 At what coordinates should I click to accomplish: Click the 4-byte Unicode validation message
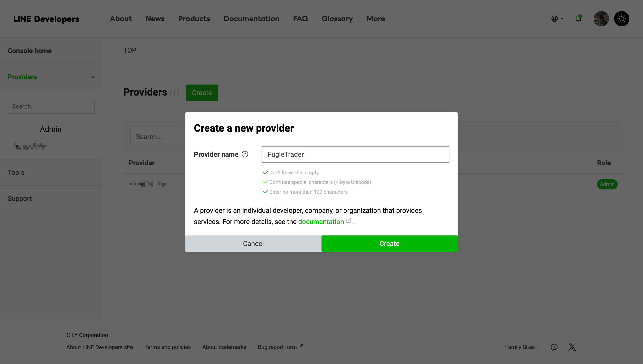pyautogui.click(x=320, y=182)
